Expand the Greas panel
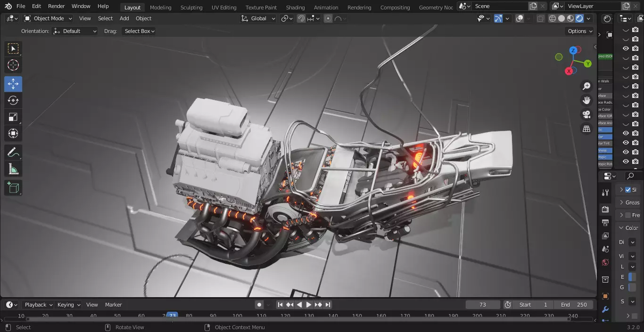Image resolution: width=644 pixels, height=332 pixels. coord(630,202)
